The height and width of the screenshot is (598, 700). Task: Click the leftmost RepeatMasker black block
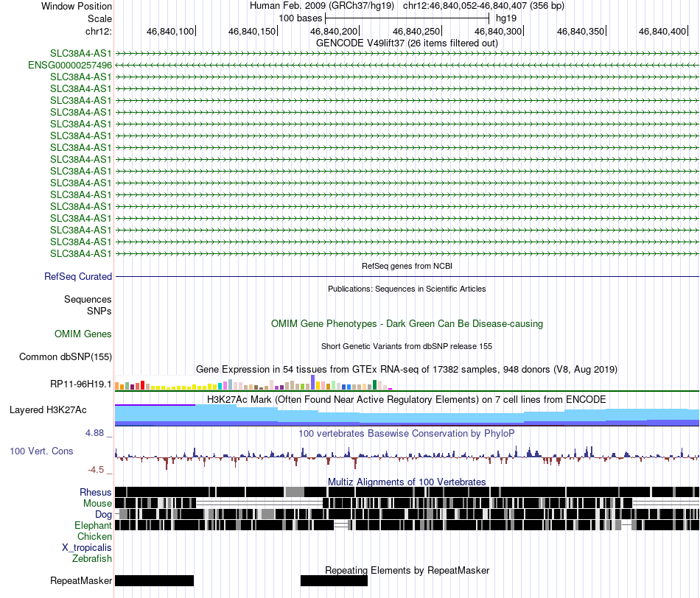coord(155,580)
